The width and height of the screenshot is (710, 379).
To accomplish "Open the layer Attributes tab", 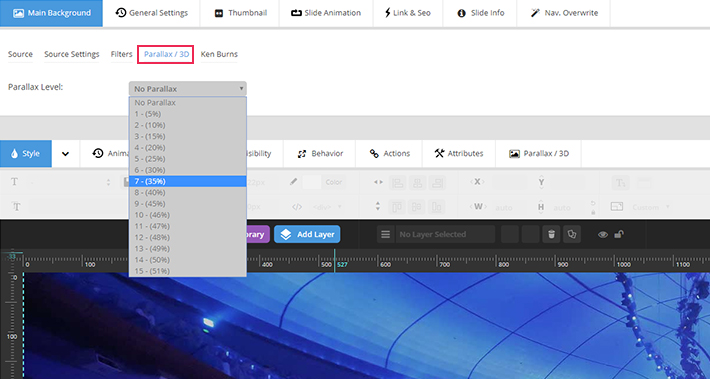I will (459, 154).
